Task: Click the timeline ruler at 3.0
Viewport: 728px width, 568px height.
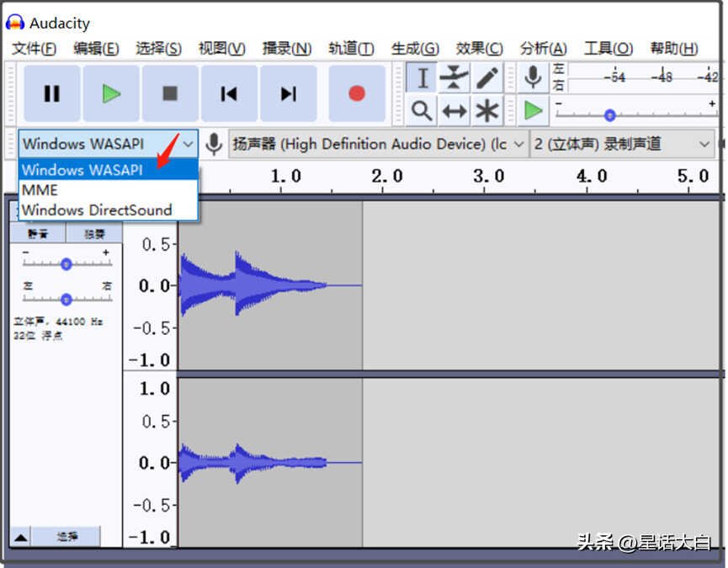Action: 488,177
